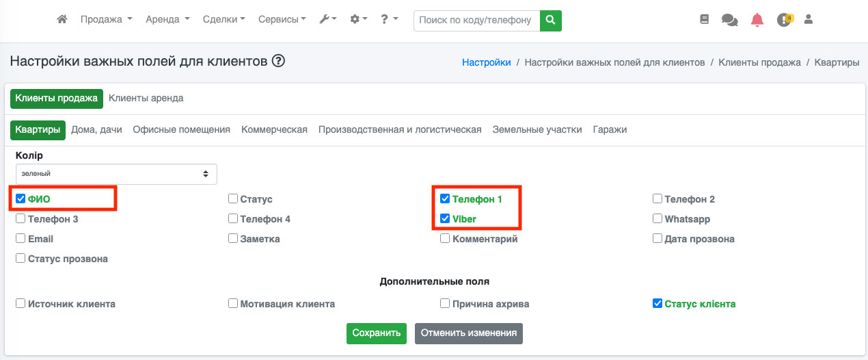Open the user profile icon
This screenshot has width=868, height=360.
click(809, 20)
